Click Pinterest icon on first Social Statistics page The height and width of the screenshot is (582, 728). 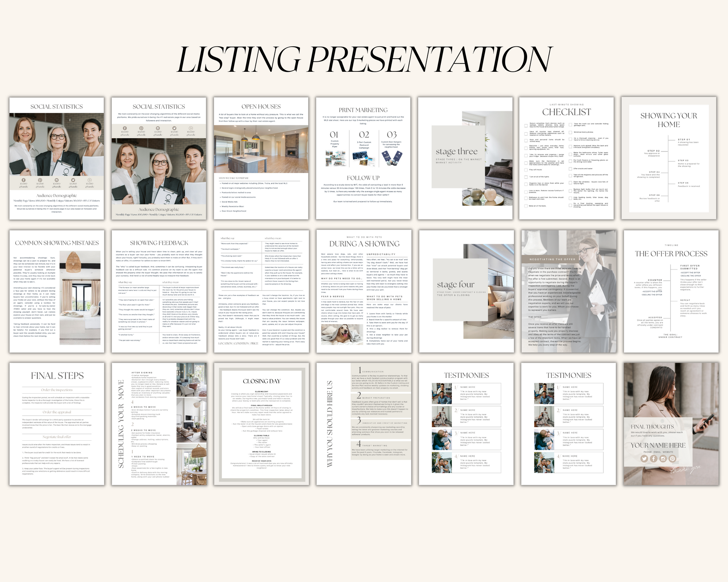40,180
